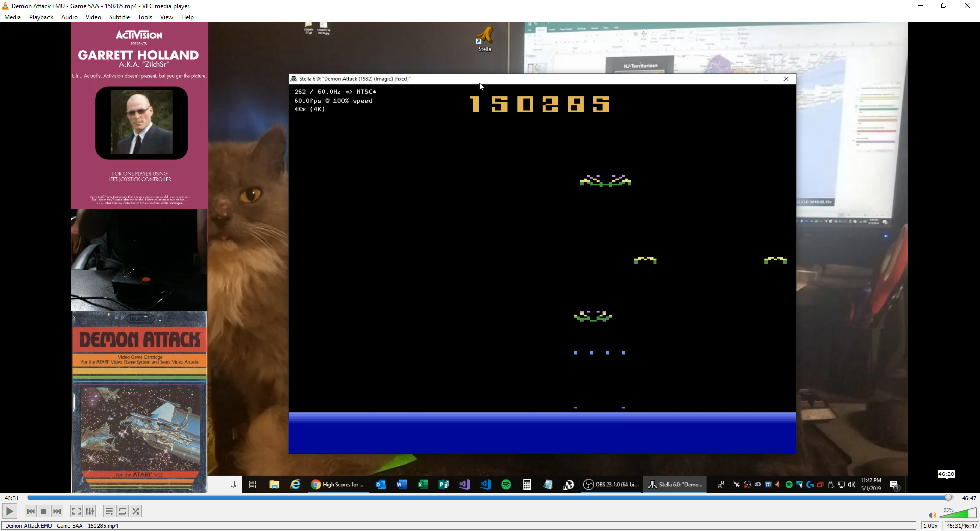Click the Demon Attack cartridge box art

tap(139, 402)
